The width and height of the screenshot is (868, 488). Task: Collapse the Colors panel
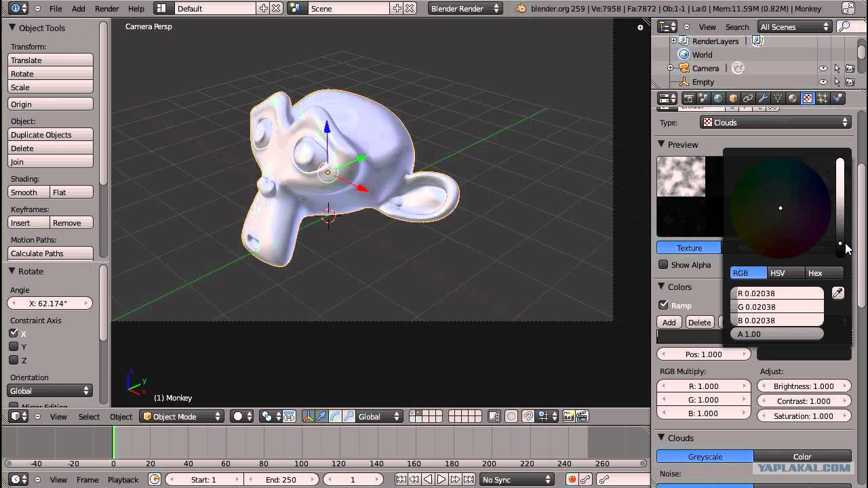(x=661, y=287)
